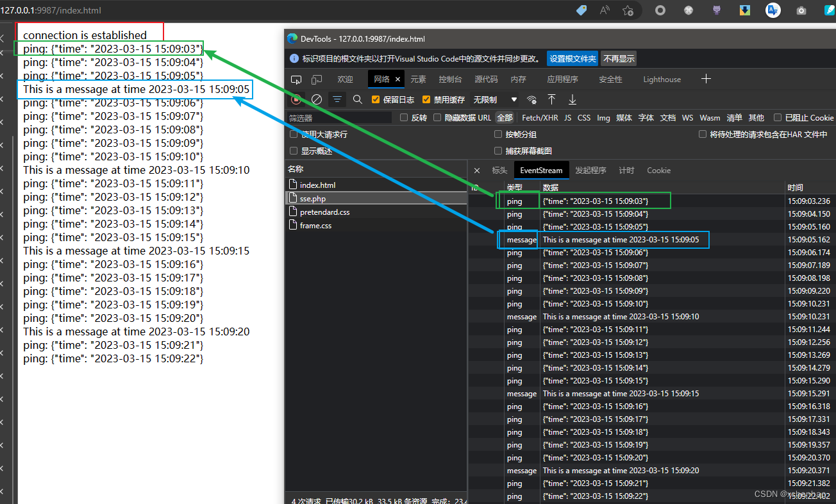
Task: Click the shopping price tag icon in address bar
Action: (x=581, y=10)
